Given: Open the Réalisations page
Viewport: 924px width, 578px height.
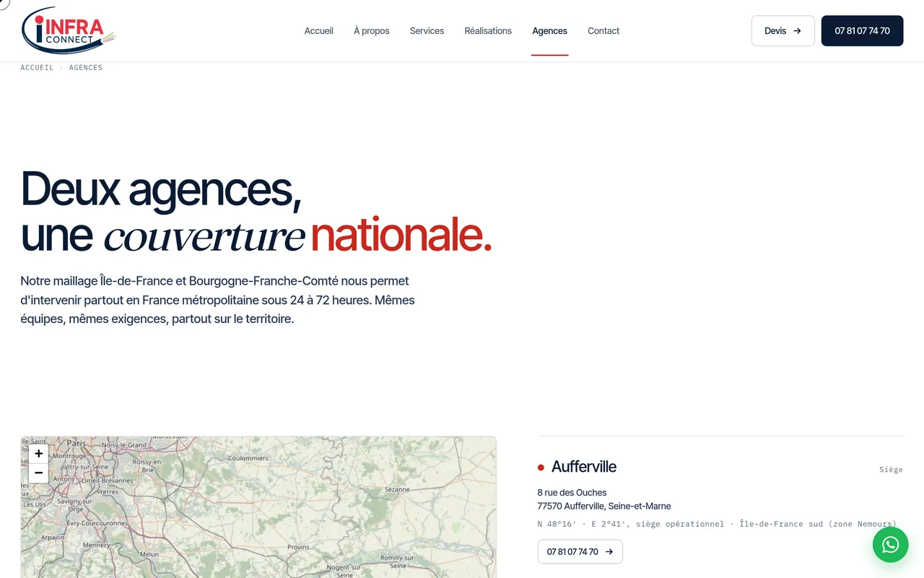Looking at the screenshot, I should pyautogui.click(x=488, y=31).
